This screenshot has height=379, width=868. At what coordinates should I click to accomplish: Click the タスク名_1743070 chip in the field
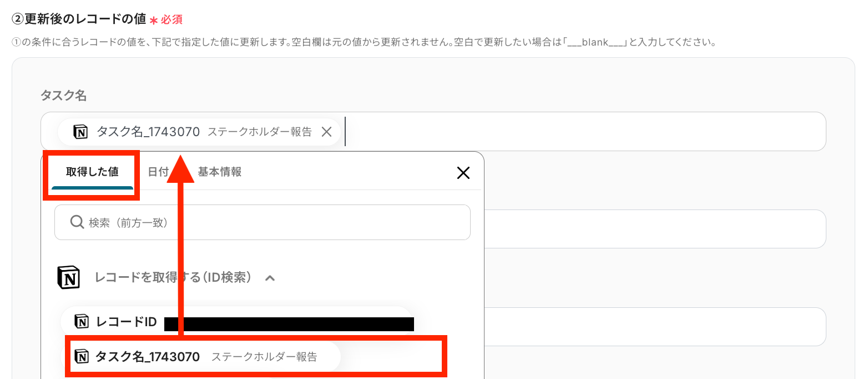pyautogui.click(x=199, y=132)
